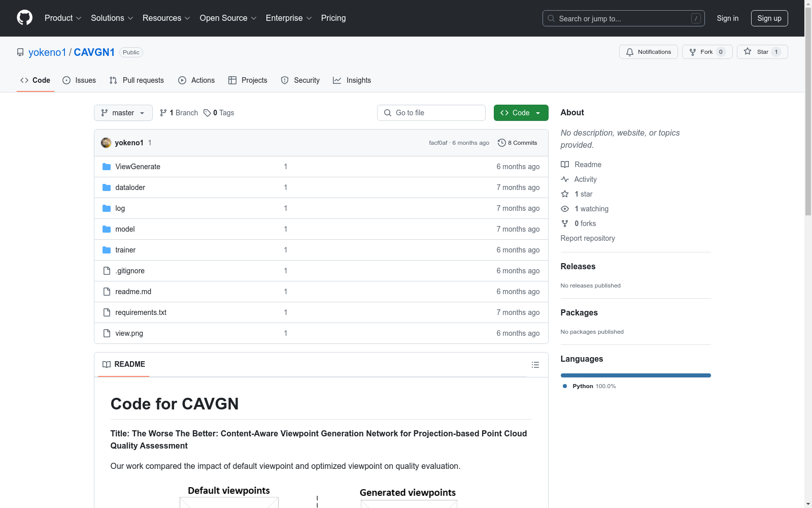Click the star icon in Star button

[x=748, y=51]
